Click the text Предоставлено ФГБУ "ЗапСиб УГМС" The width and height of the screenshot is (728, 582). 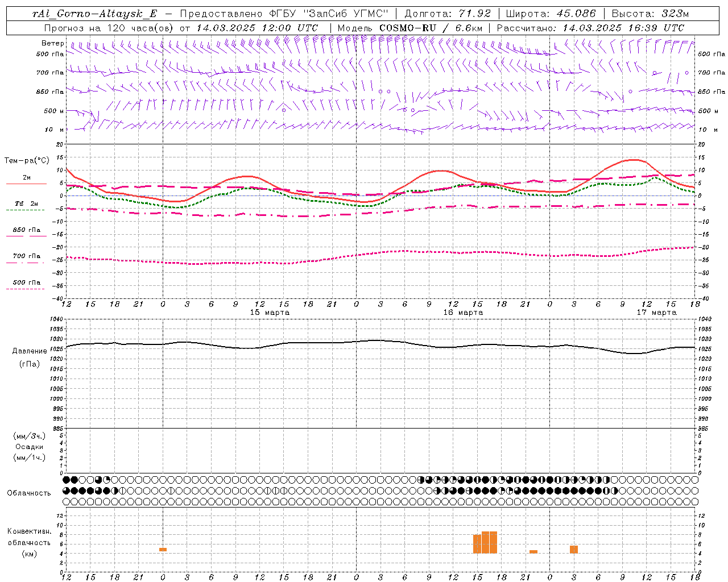point(284,14)
